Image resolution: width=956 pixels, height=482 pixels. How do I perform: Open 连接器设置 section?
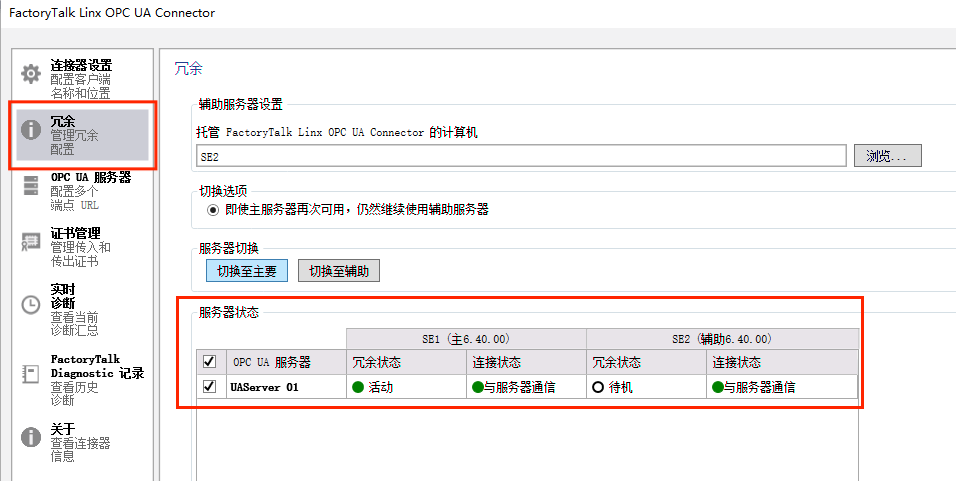82,79
